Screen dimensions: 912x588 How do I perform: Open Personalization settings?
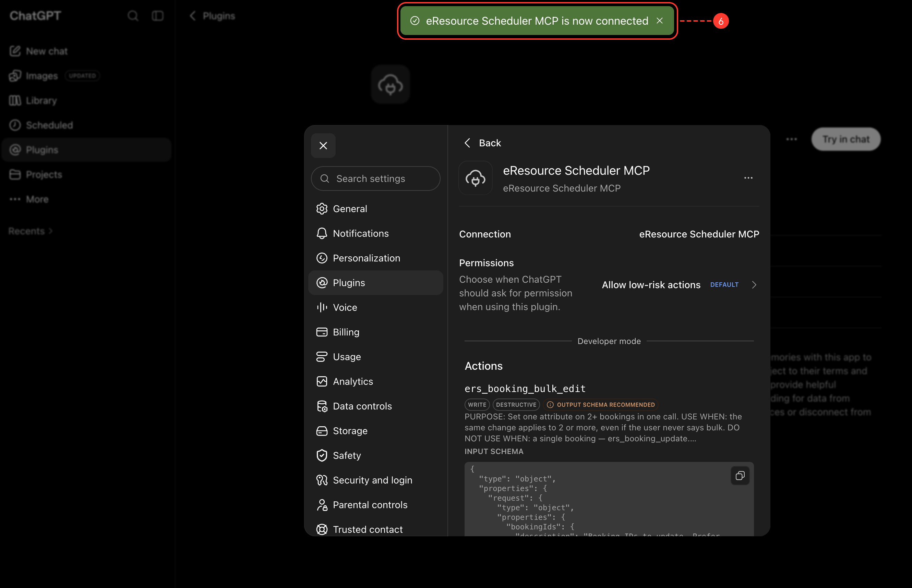[375, 258]
